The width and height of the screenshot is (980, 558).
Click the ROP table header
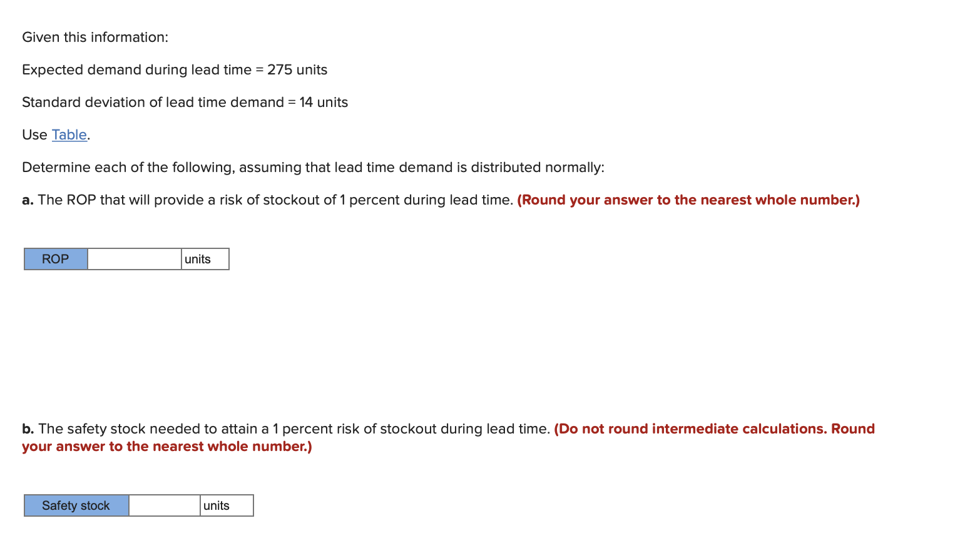click(55, 258)
